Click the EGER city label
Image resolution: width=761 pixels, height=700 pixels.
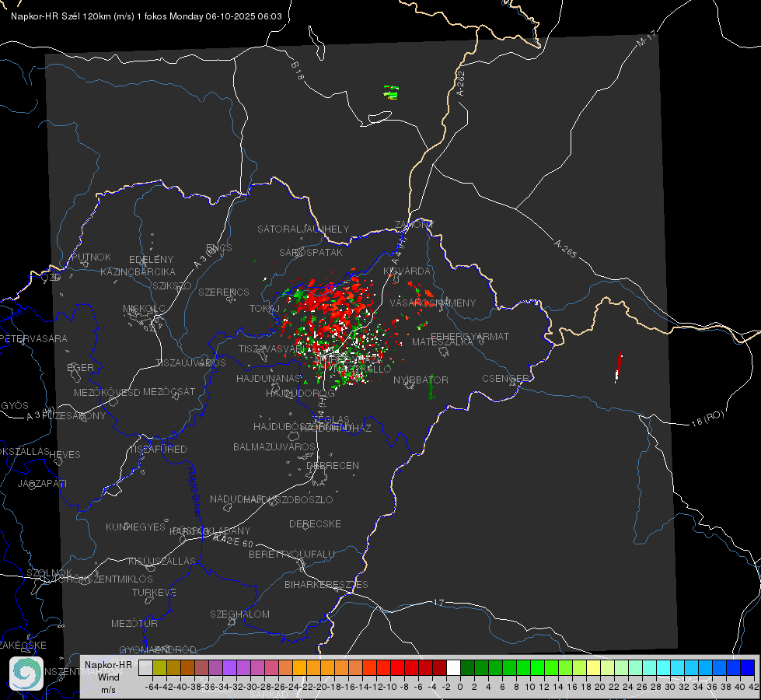tap(80, 367)
